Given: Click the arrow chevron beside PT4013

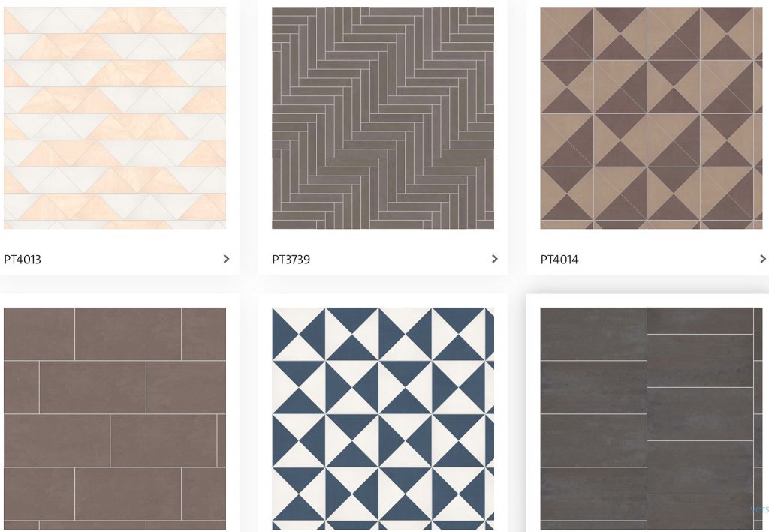Looking at the screenshot, I should [x=226, y=259].
